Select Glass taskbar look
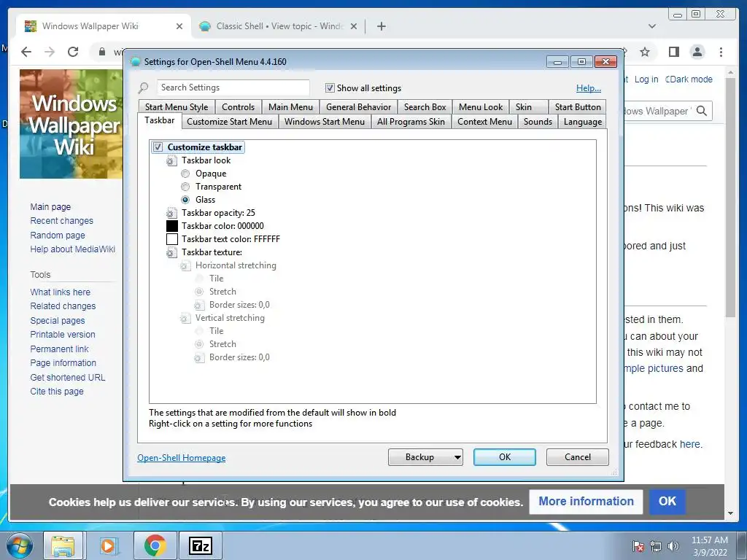The width and height of the screenshot is (747, 560). [185, 200]
